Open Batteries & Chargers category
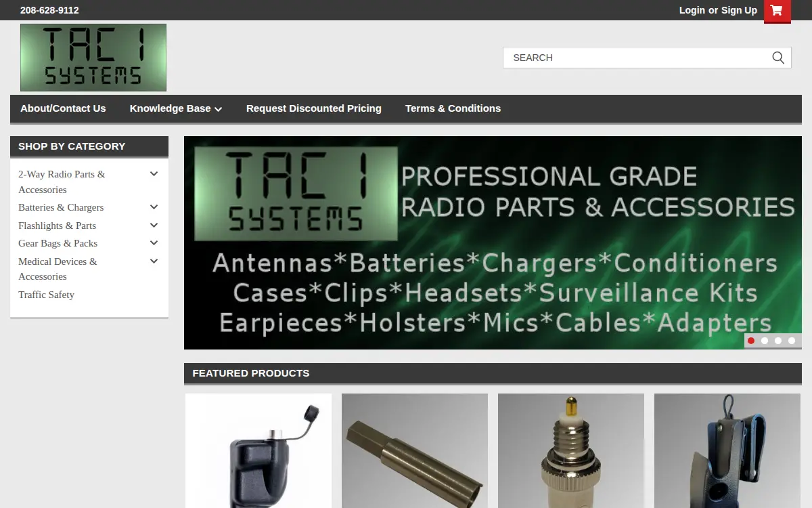Screen dimensions: 812x508 coord(61,207)
